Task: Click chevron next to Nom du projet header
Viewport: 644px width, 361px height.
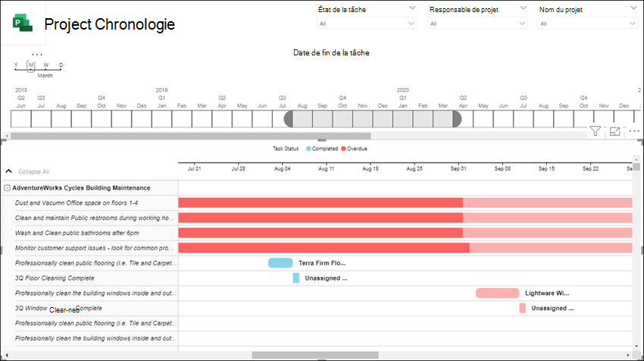Action: coord(633,8)
